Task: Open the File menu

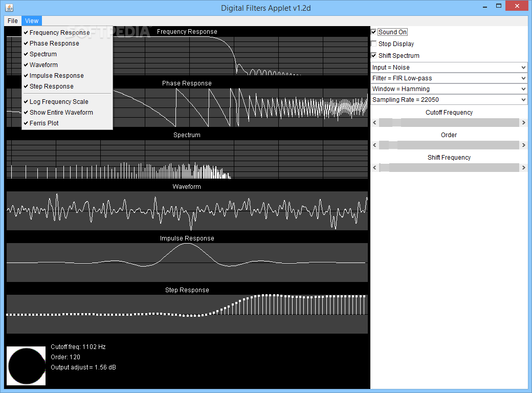Action: (13, 21)
